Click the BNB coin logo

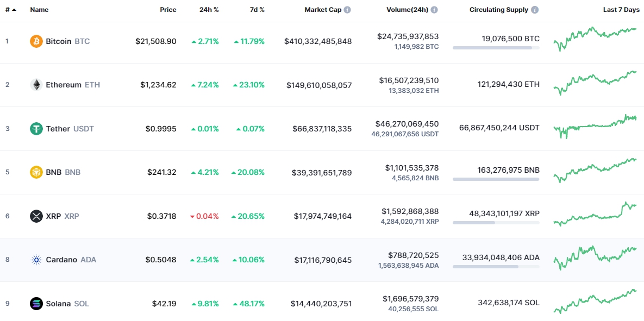click(x=36, y=172)
